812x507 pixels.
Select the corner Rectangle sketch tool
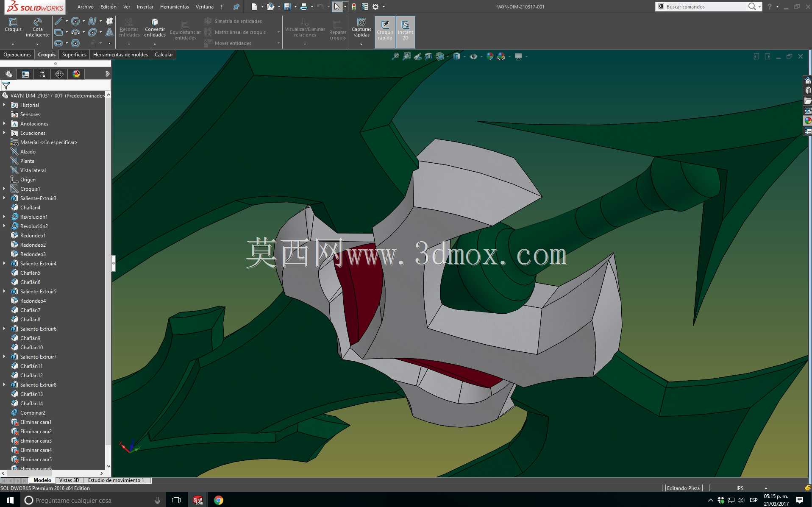pos(58,32)
